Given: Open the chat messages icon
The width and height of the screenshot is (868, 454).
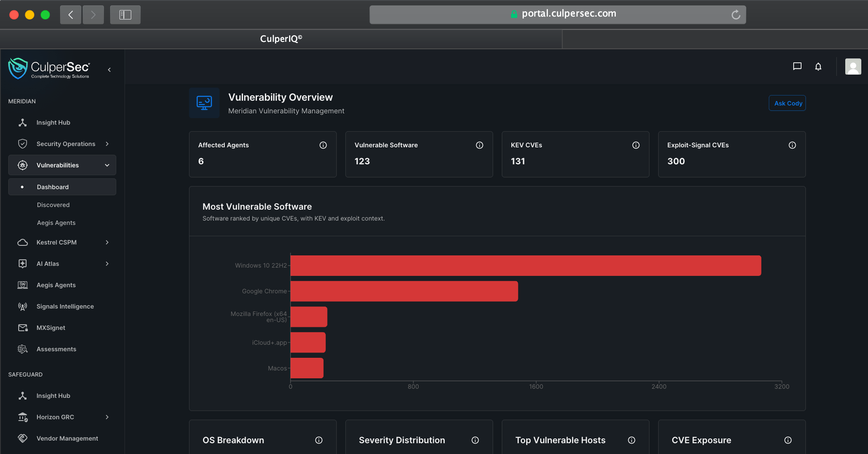Looking at the screenshot, I should [x=797, y=66].
